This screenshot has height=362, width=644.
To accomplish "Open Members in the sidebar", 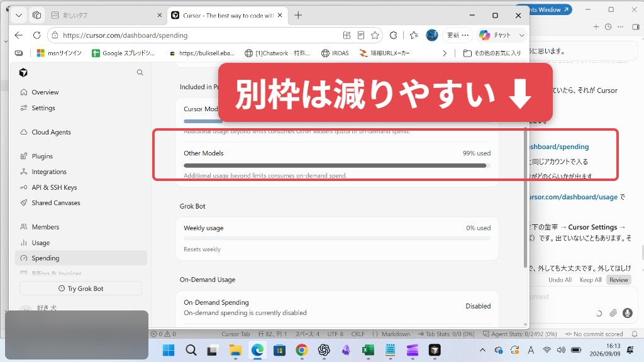I will click(x=81, y=227).
